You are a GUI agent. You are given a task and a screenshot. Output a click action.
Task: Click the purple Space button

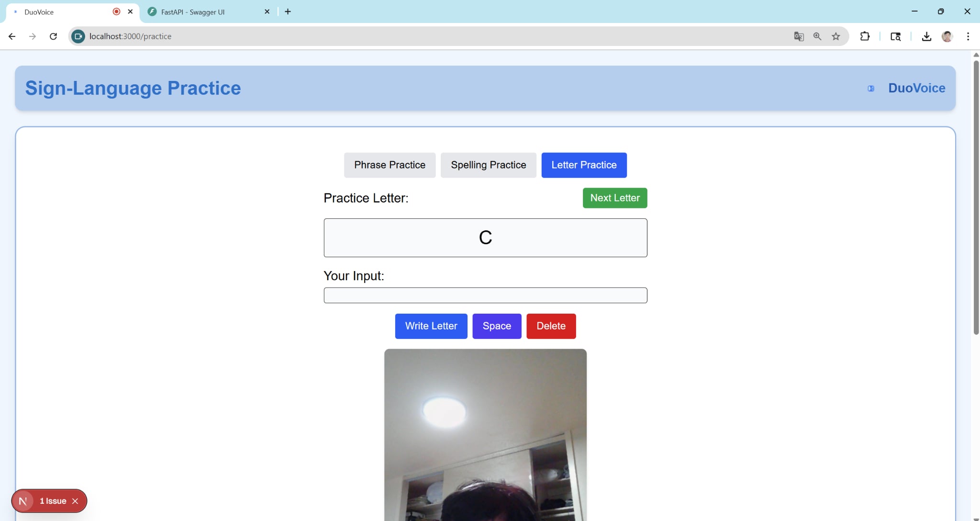tap(497, 326)
